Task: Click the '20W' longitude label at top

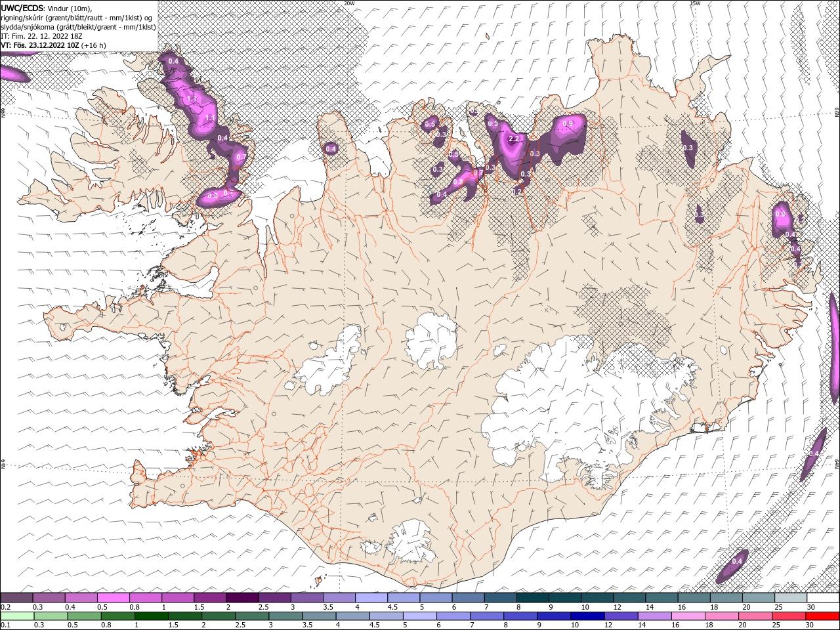Action: 350,3
